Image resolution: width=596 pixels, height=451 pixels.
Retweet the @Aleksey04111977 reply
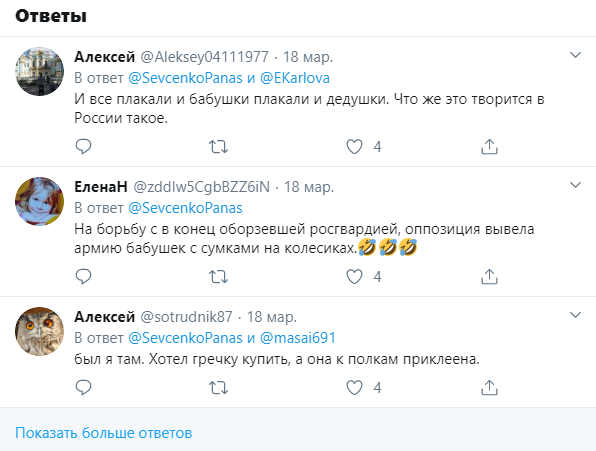pos(219,146)
